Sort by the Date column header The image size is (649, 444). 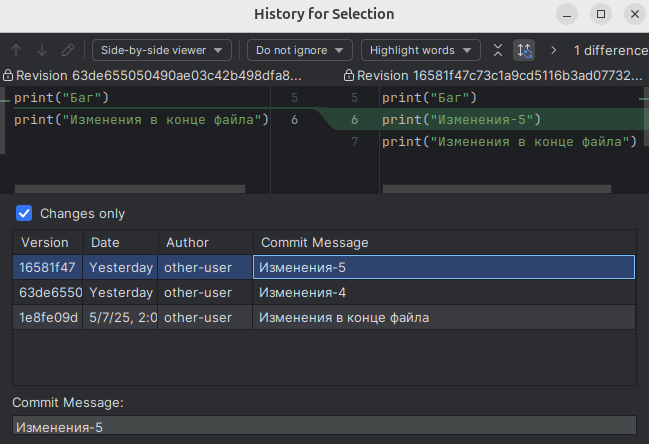point(120,242)
